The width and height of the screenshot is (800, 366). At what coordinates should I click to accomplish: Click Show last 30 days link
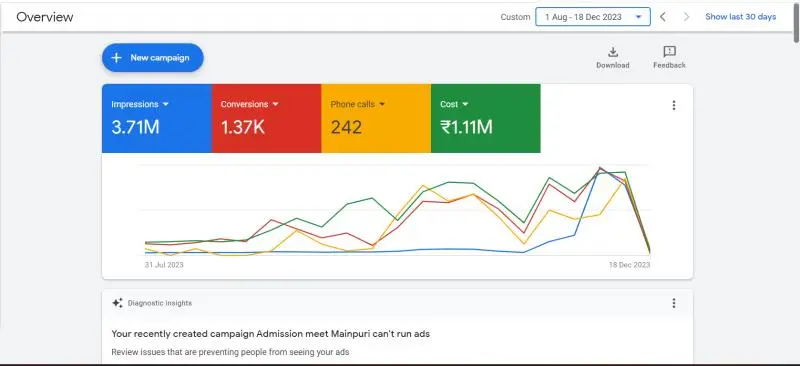point(740,17)
